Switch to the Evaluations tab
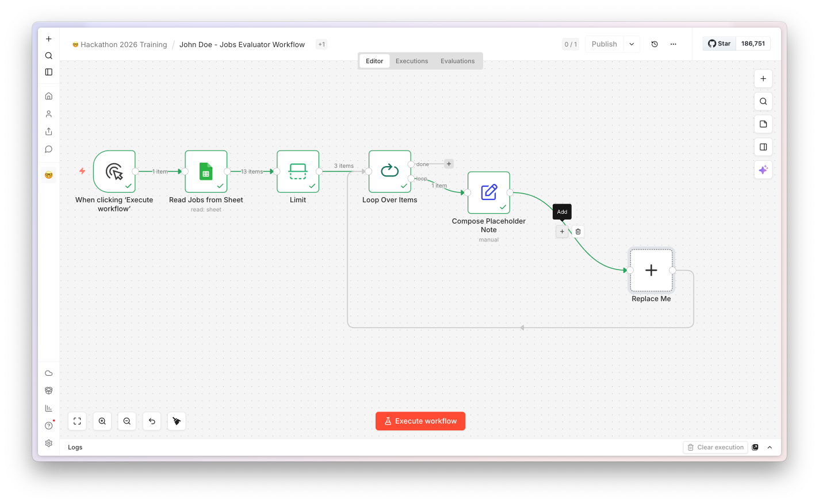Image resolution: width=819 pixels, height=504 pixels. pyautogui.click(x=458, y=61)
